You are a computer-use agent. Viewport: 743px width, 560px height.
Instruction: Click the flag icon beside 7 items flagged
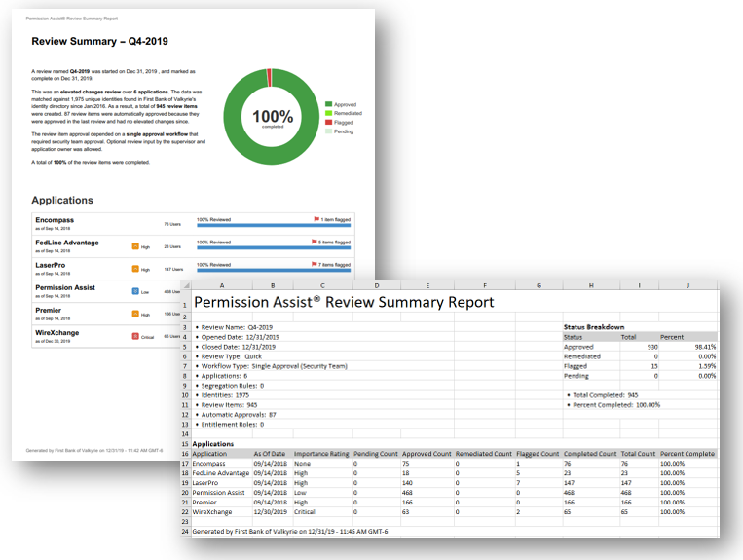click(x=314, y=264)
